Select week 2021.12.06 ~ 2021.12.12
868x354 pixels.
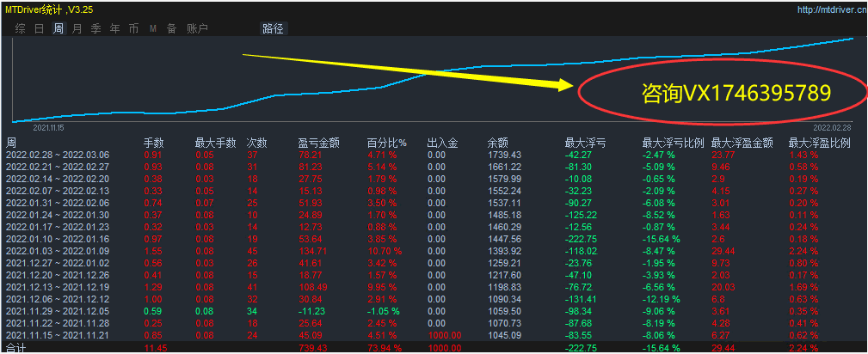[x=59, y=299]
